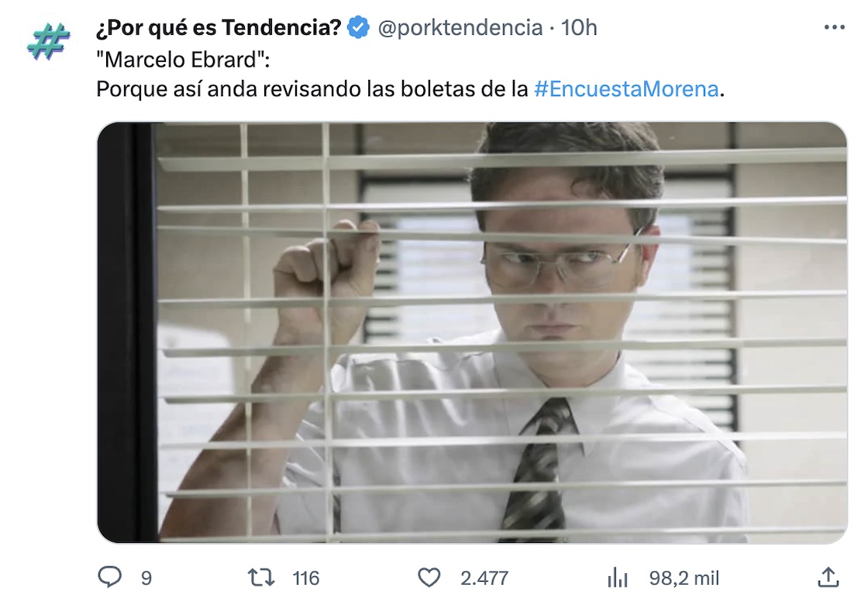Image resolution: width=868 pixels, height=598 pixels.
Task: Click the 116 retweet count
Action: 306,578
